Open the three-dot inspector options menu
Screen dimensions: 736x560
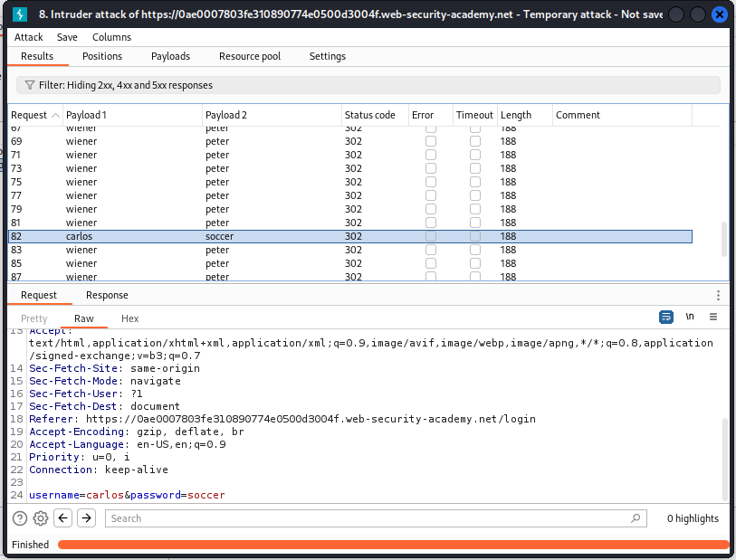tap(718, 296)
